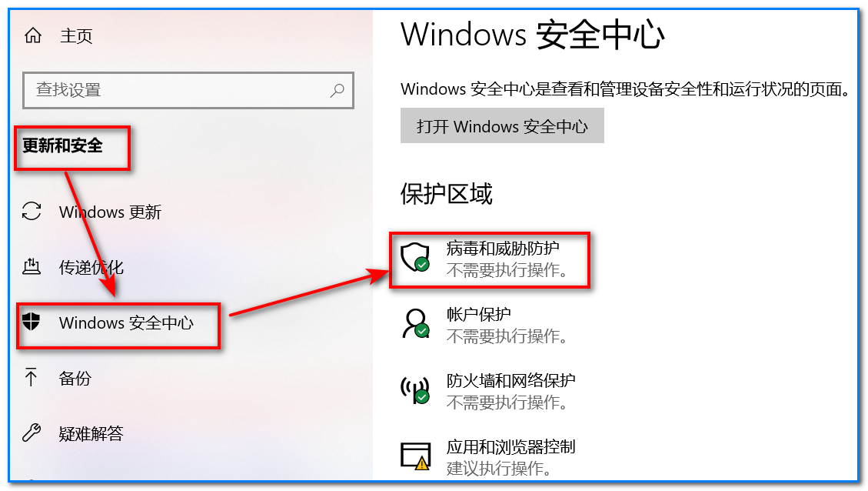Click the black shield icon for Windows 安全中心
The width and height of the screenshot is (868, 491).
pos(32,322)
